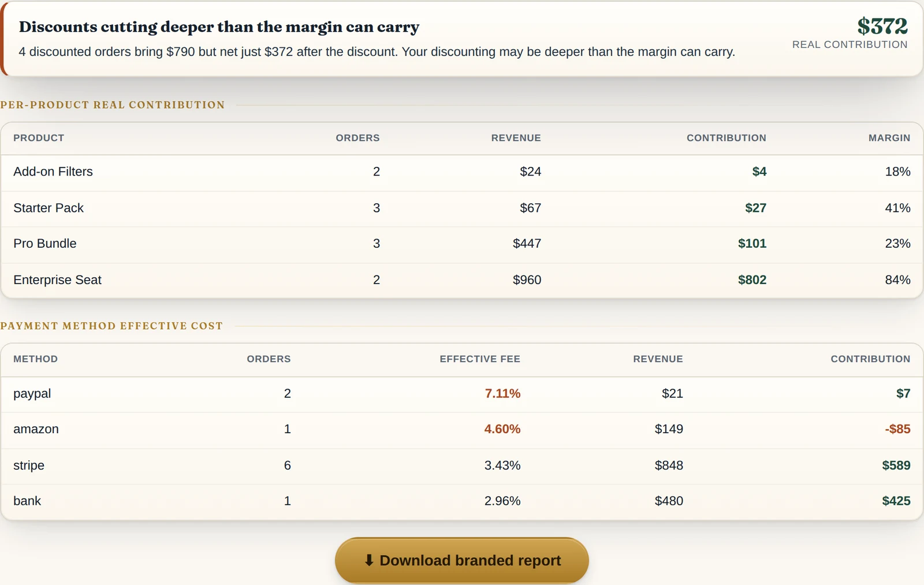Select the stripe $848 revenue cell
Image resolution: width=924 pixels, height=585 pixels.
click(x=669, y=465)
